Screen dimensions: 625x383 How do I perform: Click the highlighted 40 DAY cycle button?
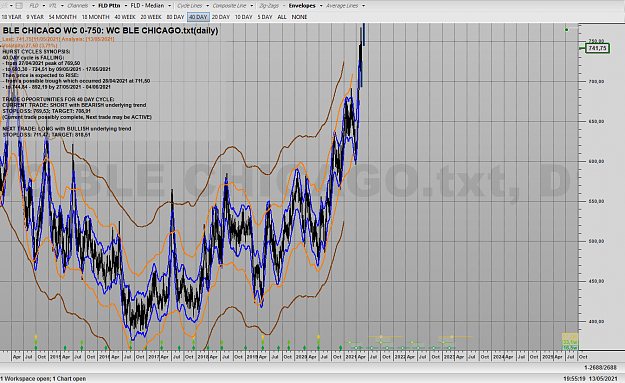[x=198, y=17]
